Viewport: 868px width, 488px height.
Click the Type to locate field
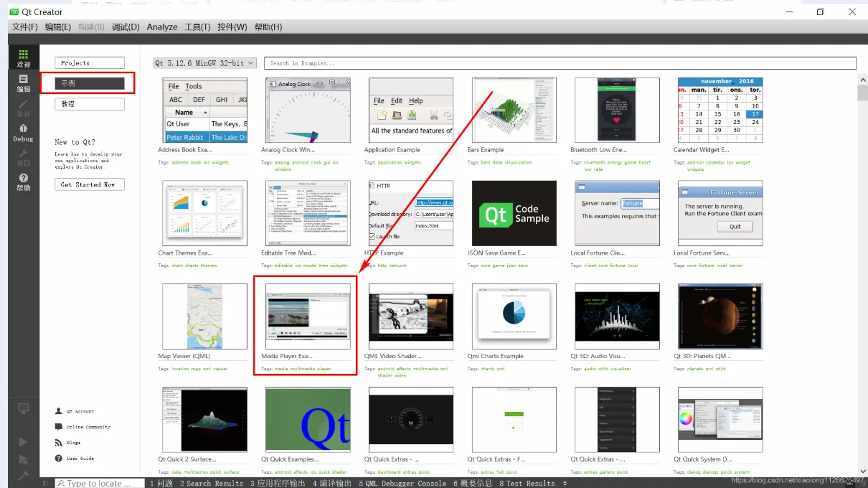(98, 483)
